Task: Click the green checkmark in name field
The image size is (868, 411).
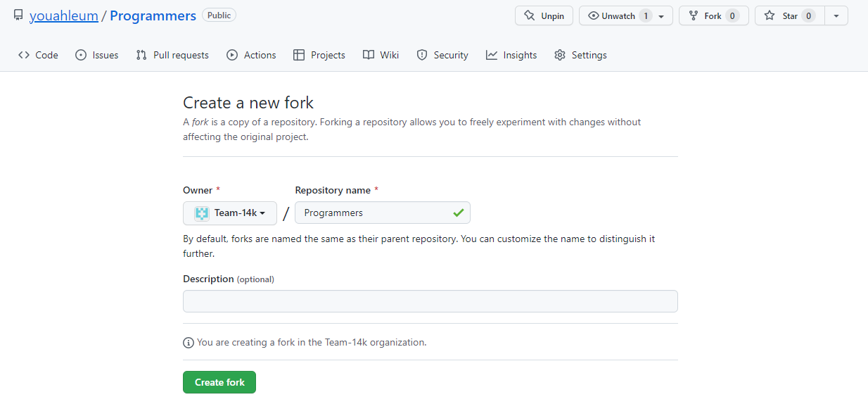Action: (x=459, y=213)
